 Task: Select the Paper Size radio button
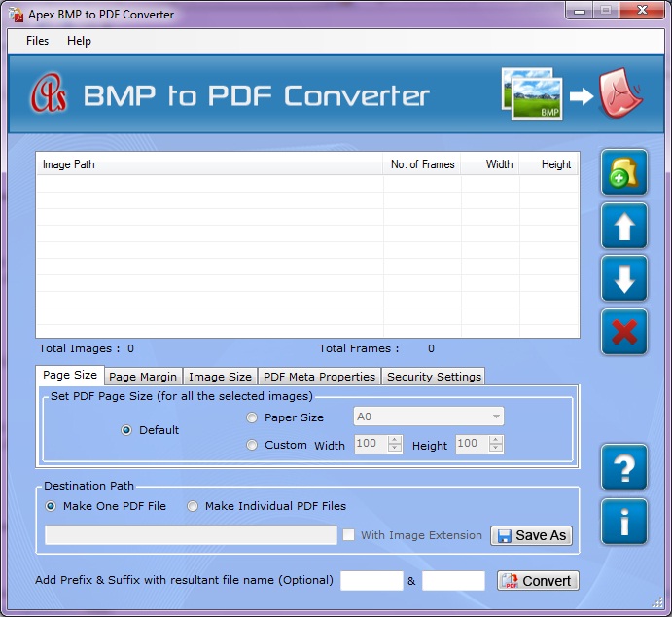coord(252,417)
